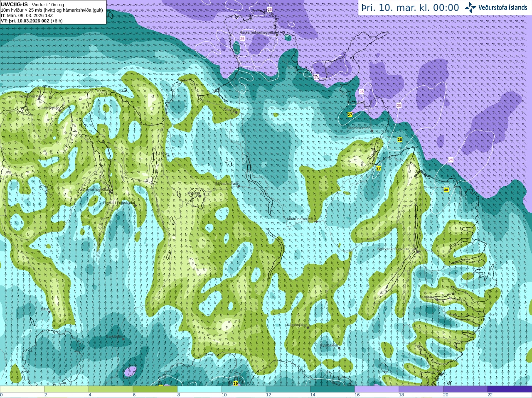Pick the 6–8 olive green legend swatch

click(x=155, y=389)
